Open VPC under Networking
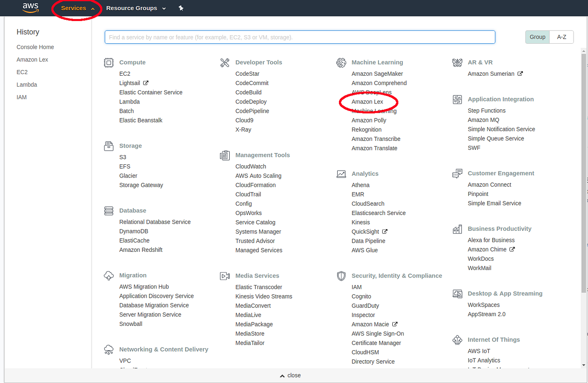 125,361
